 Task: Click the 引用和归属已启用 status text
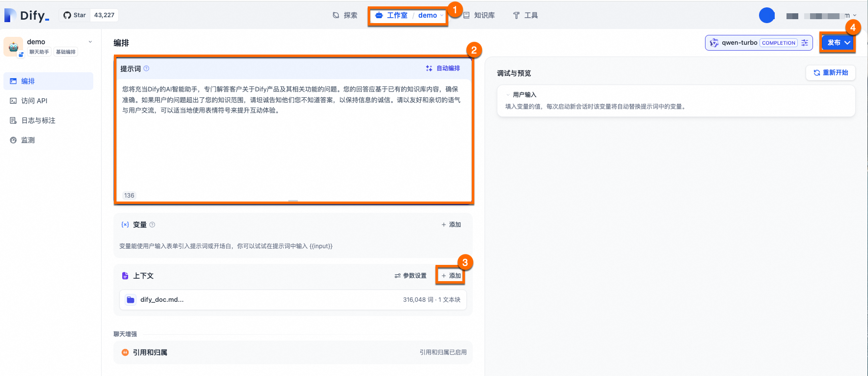tap(443, 352)
